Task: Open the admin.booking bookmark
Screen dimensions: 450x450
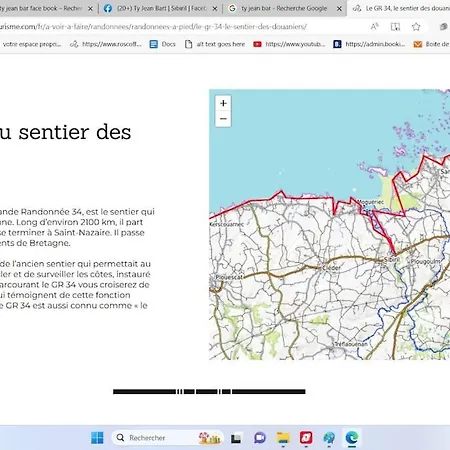Action: click(x=369, y=44)
